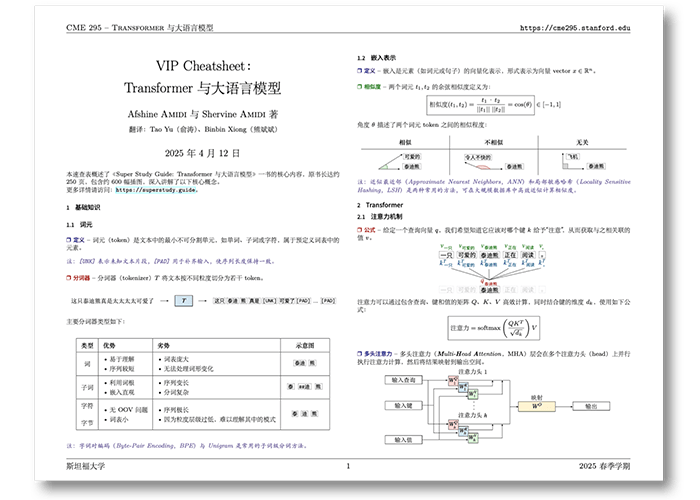Click the footer text "2025 春季学期"
Screen dimensions: 700x500
(x=605, y=466)
